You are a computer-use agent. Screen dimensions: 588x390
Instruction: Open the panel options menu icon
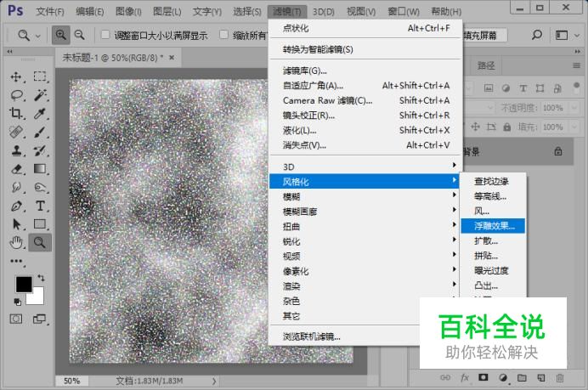tap(577, 66)
